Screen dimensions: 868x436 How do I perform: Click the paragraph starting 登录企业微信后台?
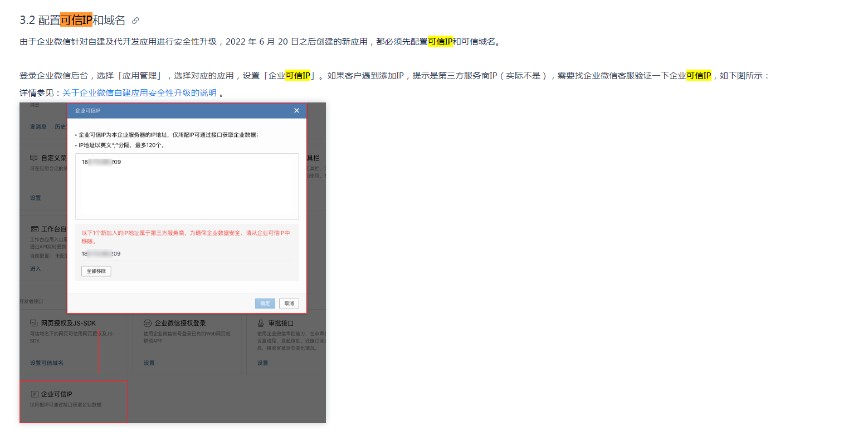394,76
